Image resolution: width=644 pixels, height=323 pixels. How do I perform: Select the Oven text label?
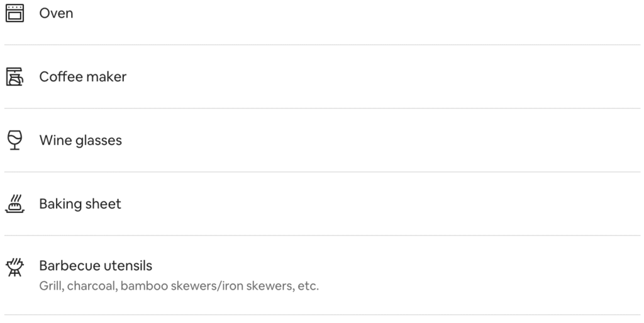(56, 13)
